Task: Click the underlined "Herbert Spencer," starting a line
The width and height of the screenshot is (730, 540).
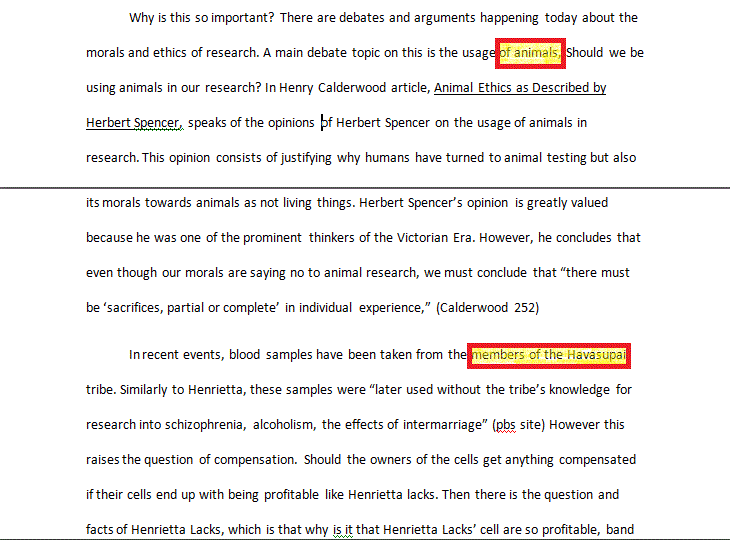Action: (133, 123)
